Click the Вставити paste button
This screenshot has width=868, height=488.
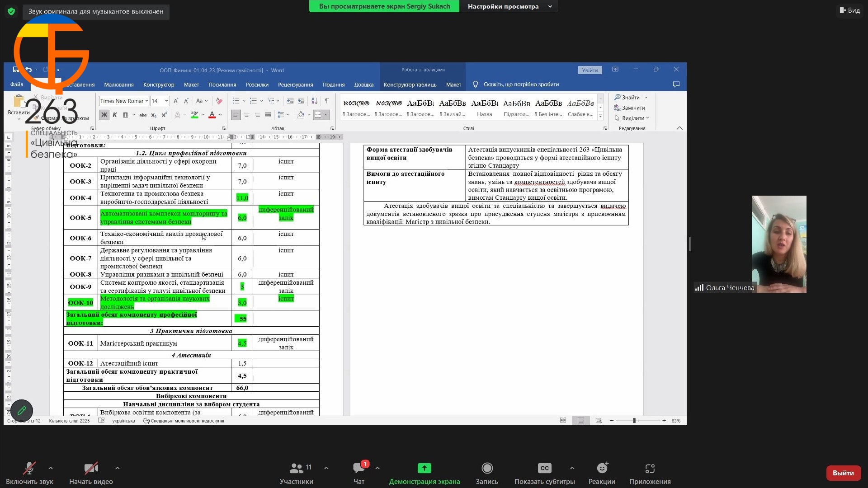point(19,108)
